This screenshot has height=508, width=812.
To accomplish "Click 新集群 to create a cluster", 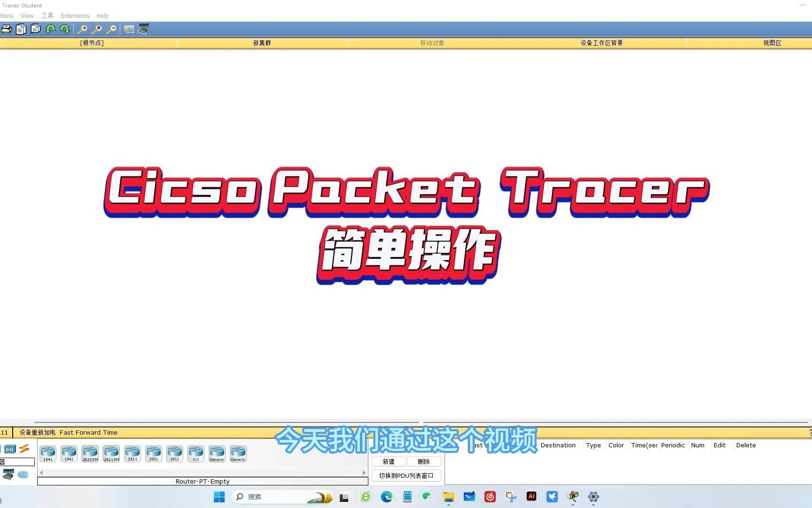I will (x=262, y=43).
